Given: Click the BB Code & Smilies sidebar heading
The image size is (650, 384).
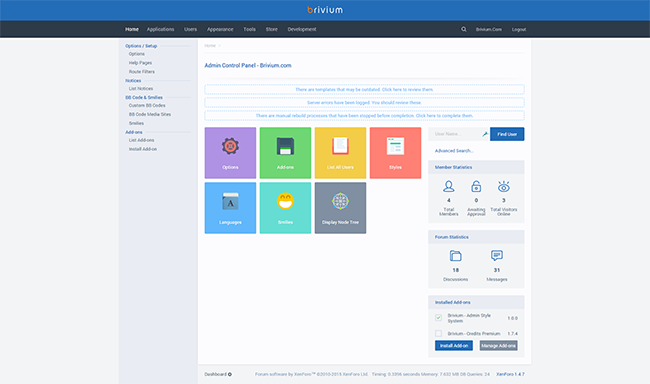Looking at the screenshot, I should tap(144, 97).
